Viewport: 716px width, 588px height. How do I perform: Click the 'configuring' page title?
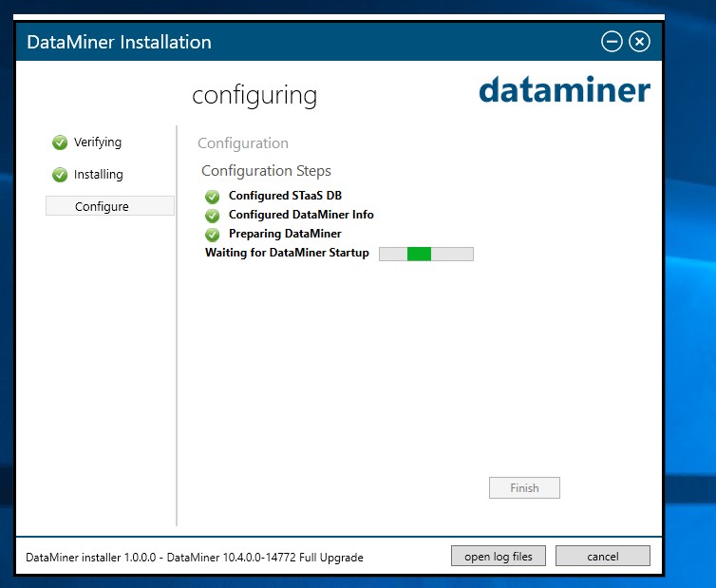click(x=254, y=96)
